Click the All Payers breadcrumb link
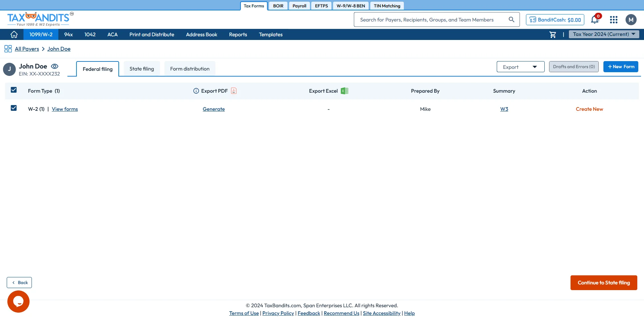 pyautogui.click(x=27, y=49)
